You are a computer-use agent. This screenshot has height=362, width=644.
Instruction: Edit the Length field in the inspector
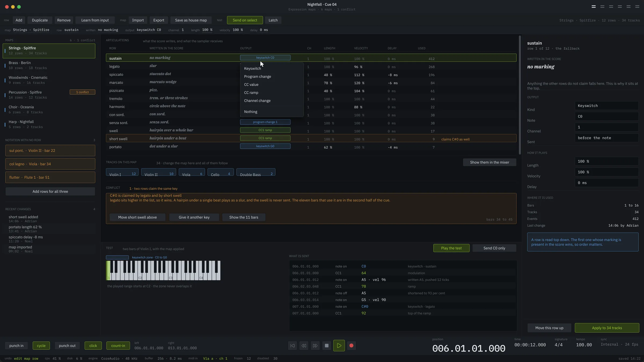click(x=606, y=161)
